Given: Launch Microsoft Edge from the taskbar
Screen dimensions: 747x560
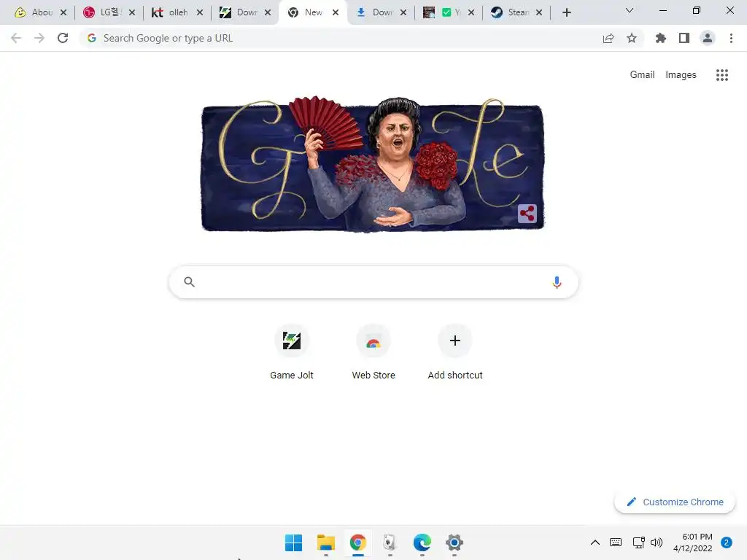Looking at the screenshot, I should (x=422, y=542).
